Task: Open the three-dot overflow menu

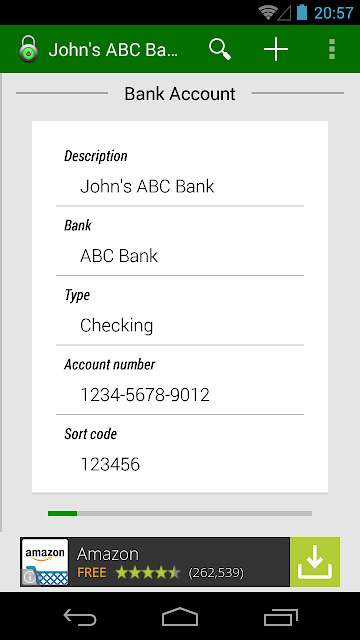Action: (332, 49)
